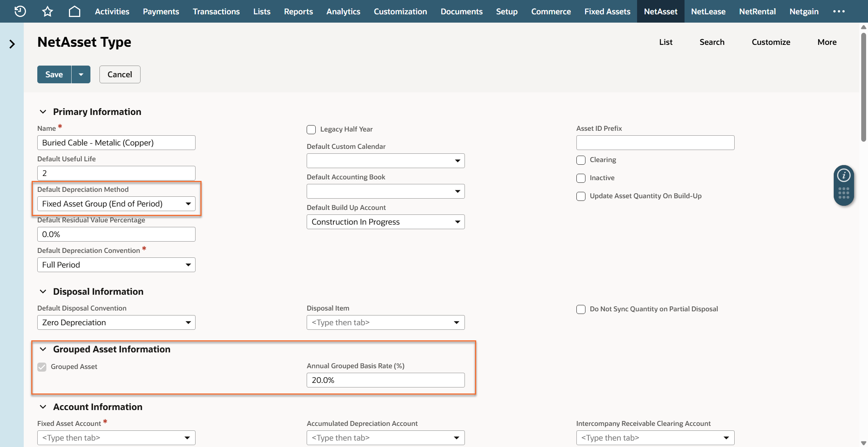868x447 pixels.
Task: Collapse the Account Information section
Action: (43, 407)
